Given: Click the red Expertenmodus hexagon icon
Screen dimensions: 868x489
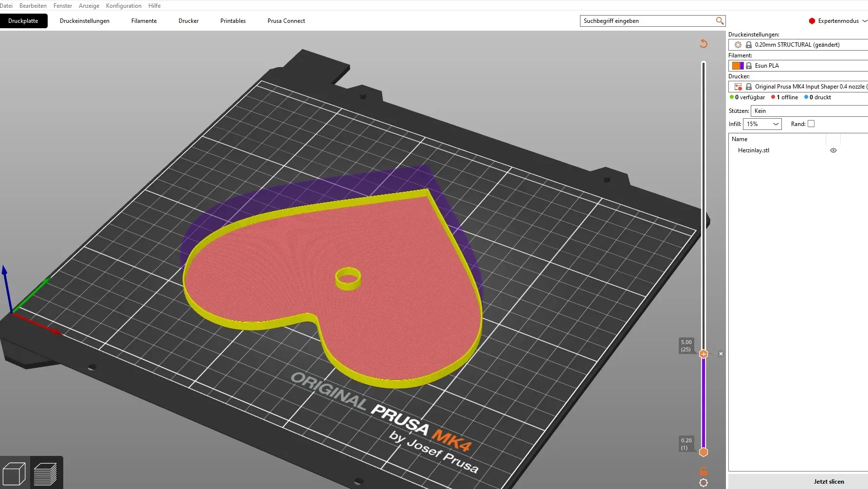Looking at the screenshot, I should click(x=812, y=21).
